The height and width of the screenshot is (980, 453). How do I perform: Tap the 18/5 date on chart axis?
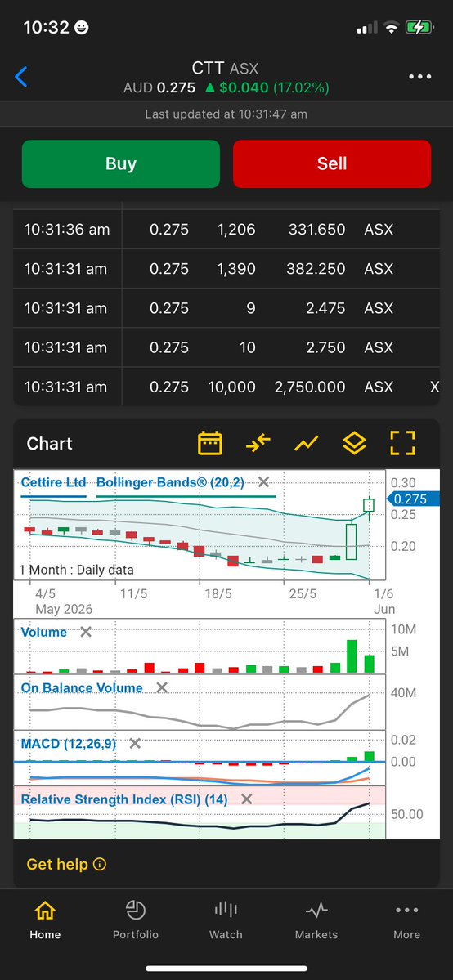pos(218,593)
